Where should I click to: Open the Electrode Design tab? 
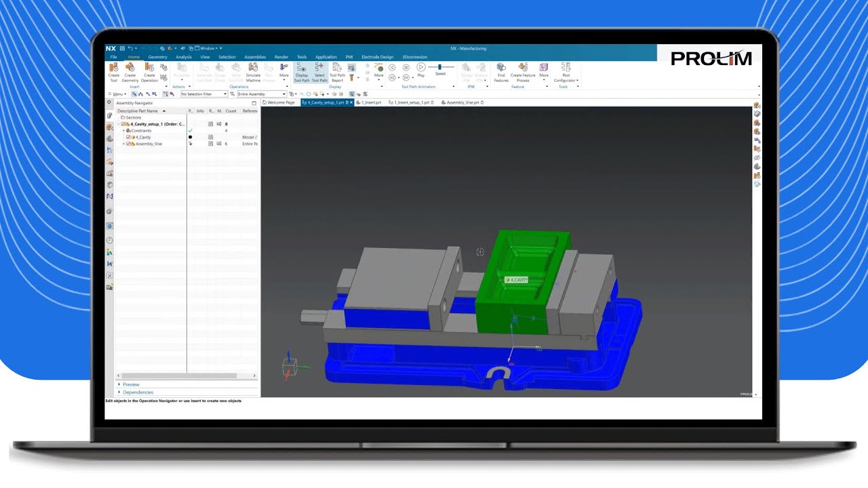(x=378, y=57)
